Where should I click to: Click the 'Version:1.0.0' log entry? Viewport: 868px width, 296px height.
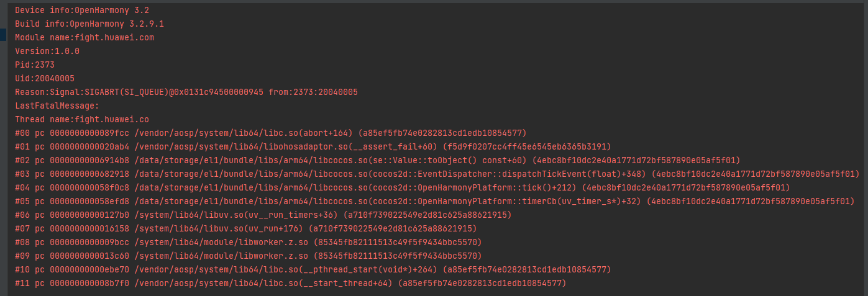click(x=47, y=52)
